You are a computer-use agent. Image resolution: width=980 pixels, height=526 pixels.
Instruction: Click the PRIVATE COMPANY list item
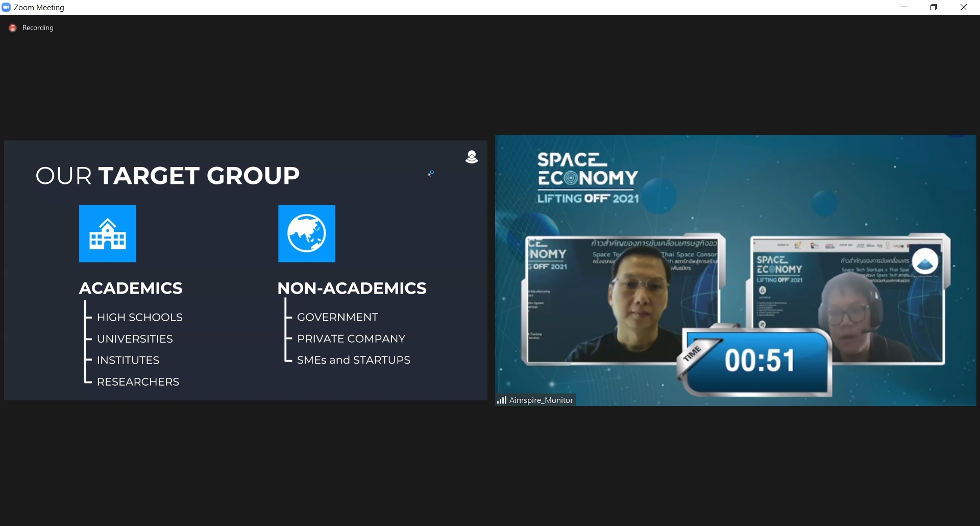[351, 339]
